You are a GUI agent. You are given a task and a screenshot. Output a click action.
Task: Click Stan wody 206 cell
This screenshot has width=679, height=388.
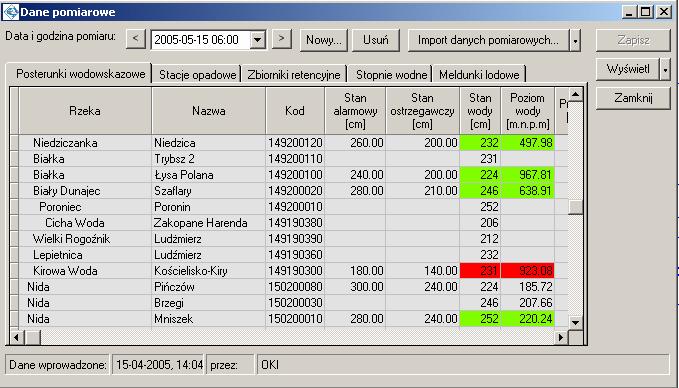click(480, 223)
